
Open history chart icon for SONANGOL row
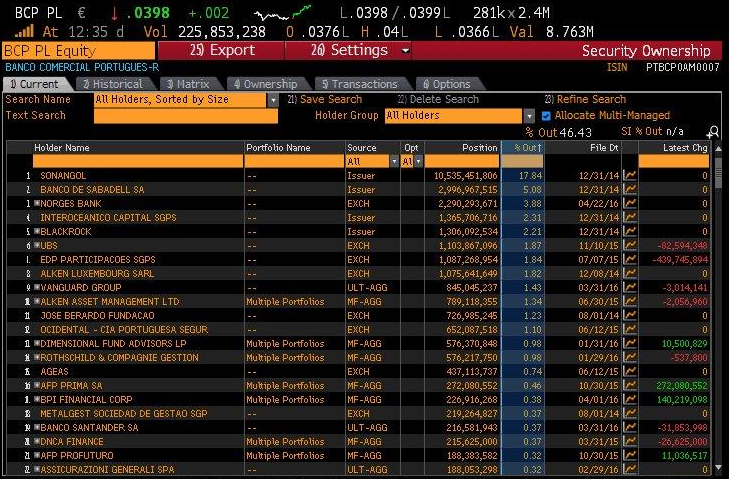[630, 175]
